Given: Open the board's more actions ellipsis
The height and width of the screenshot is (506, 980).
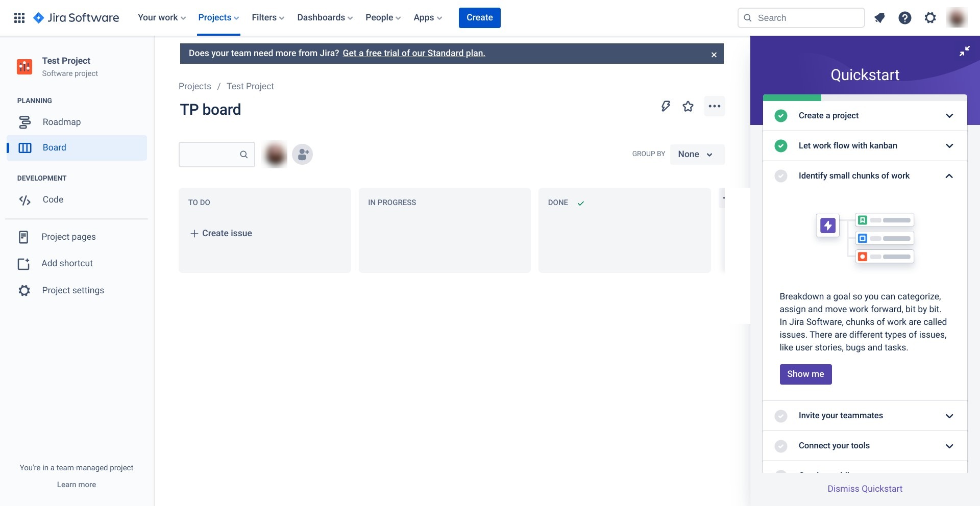Looking at the screenshot, I should click(x=714, y=106).
